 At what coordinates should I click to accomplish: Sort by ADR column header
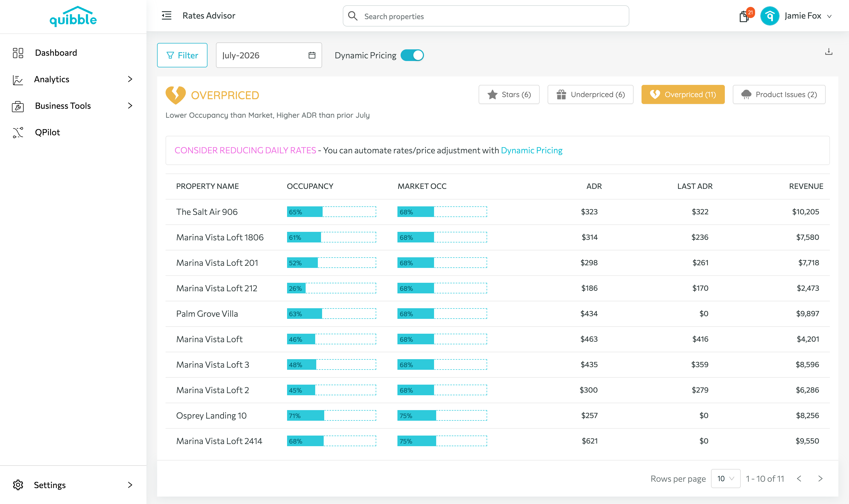[594, 186]
